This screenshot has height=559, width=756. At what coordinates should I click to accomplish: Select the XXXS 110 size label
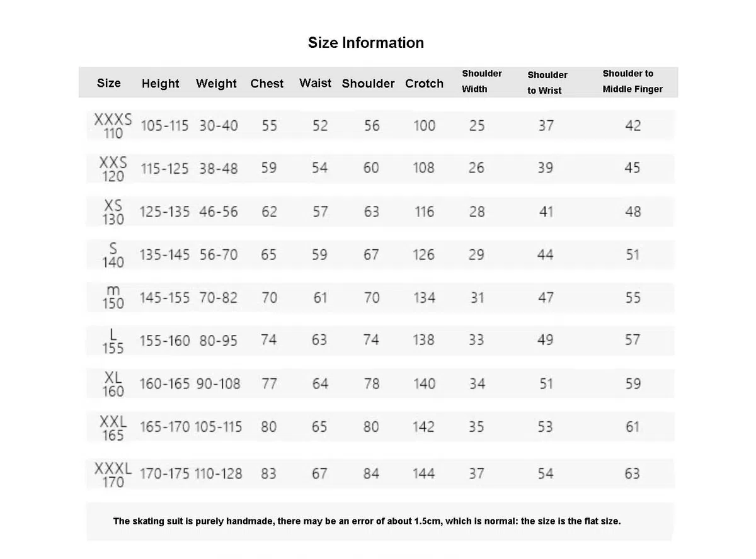point(113,125)
